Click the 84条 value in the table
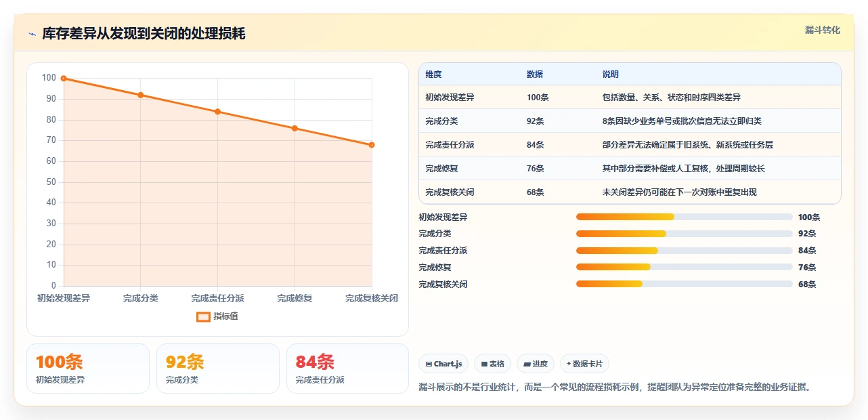The width and height of the screenshot is (868, 420). tap(536, 145)
